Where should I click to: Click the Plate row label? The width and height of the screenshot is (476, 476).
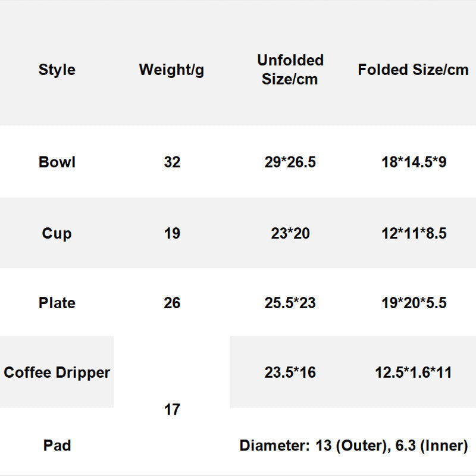[57, 303]
